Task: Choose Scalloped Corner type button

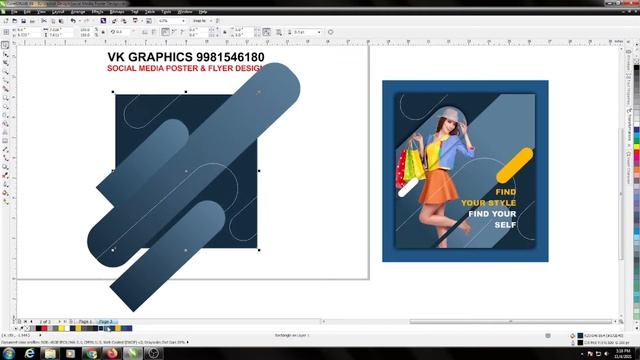Action: 174,32
